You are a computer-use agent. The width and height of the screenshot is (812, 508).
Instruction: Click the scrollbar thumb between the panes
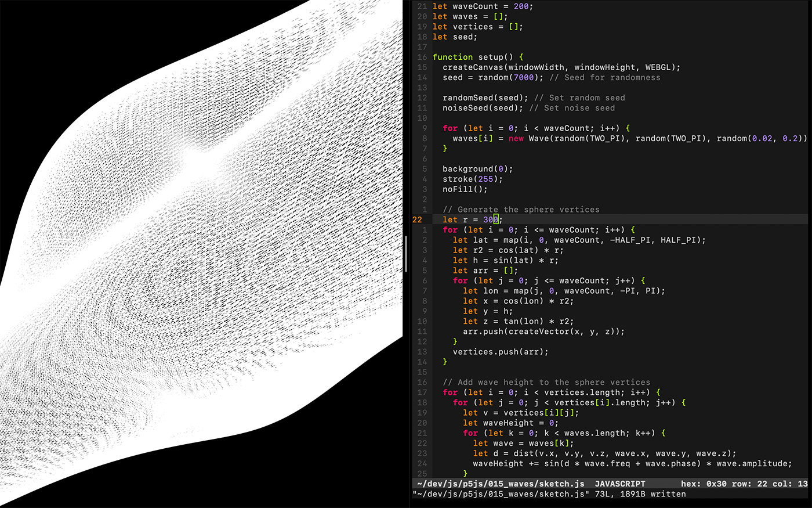click(406, 254)
